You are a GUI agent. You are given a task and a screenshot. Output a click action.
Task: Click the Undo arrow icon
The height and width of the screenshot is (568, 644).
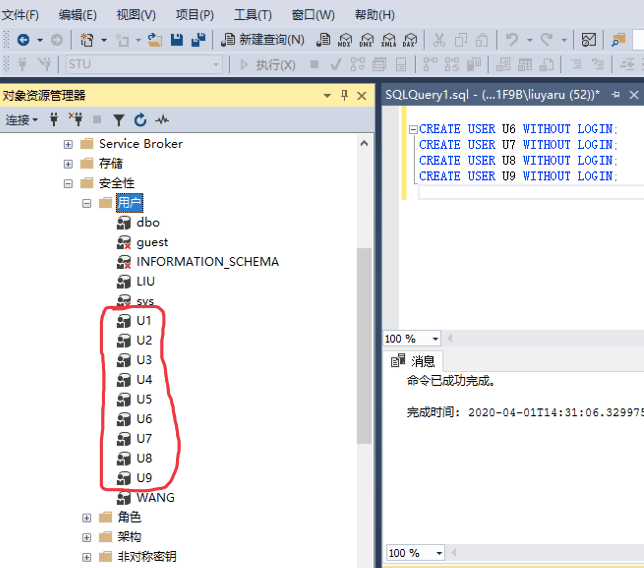(512, 40)
